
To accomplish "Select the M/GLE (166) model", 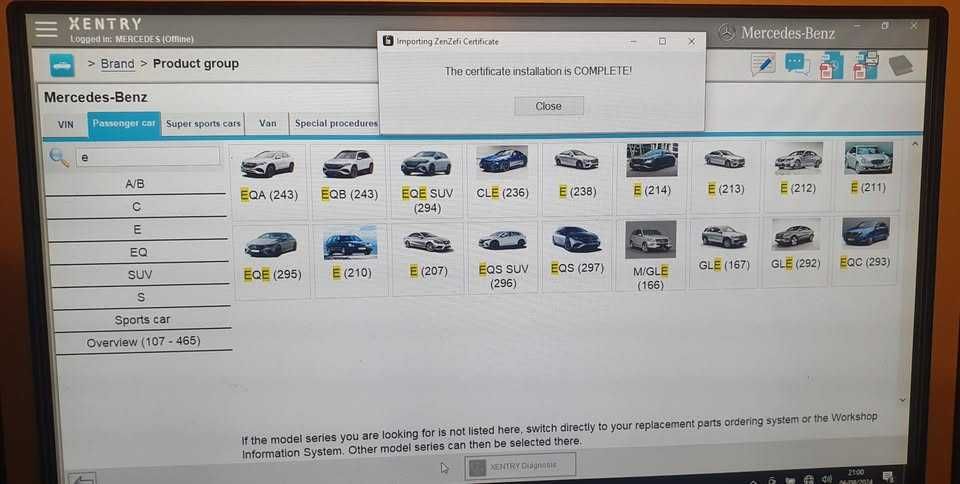I will (x=651, y=255).
